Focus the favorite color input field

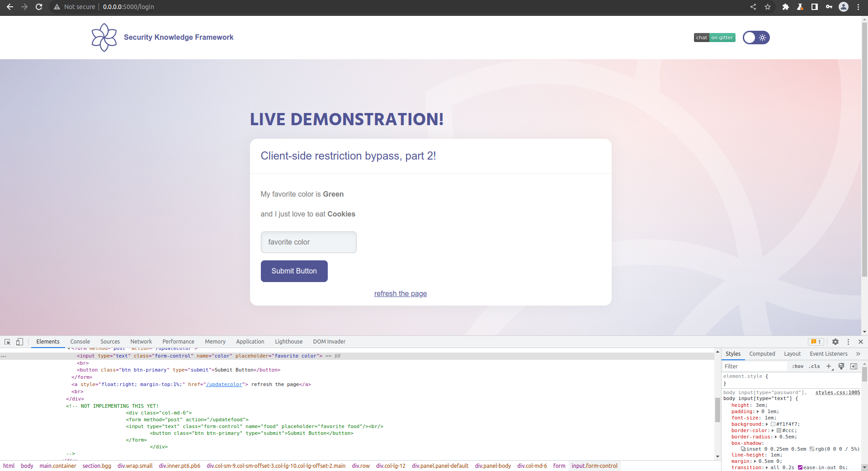(x=308, y=242)
